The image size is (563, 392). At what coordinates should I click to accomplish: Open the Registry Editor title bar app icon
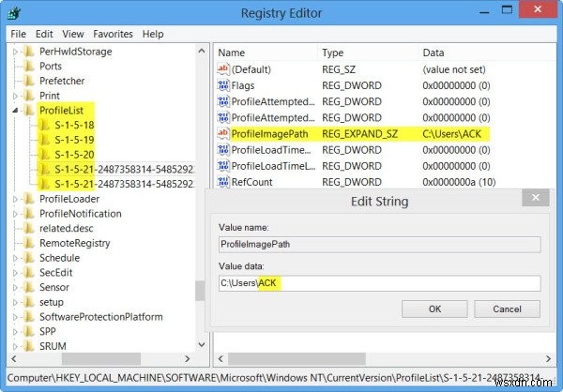tap(14, 13)
